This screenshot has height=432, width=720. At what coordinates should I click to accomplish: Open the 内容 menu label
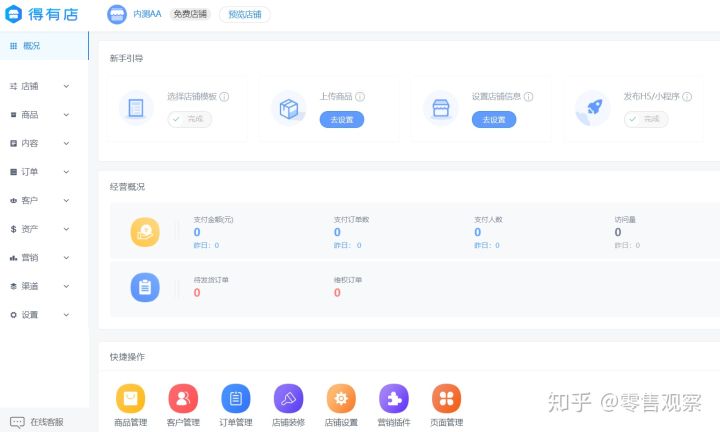coord(30,143)
